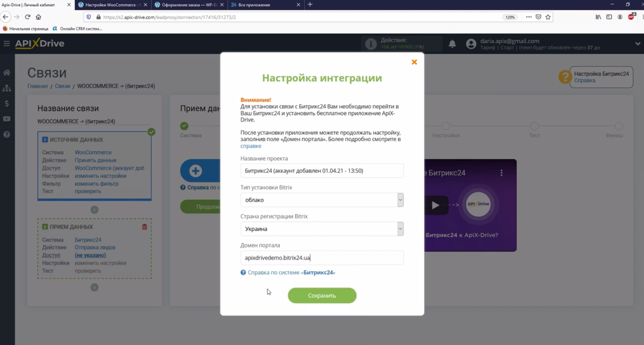The image size is (644, 345).
Task: Click the tracking protection shield icon
Action: pyautogui.click(x=89, y=17)
